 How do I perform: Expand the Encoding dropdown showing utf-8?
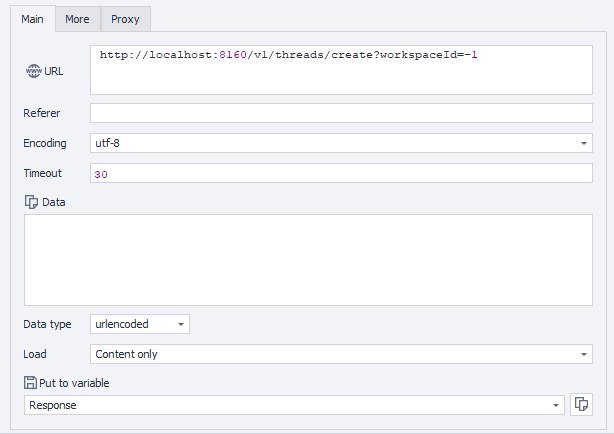(340, 143)
